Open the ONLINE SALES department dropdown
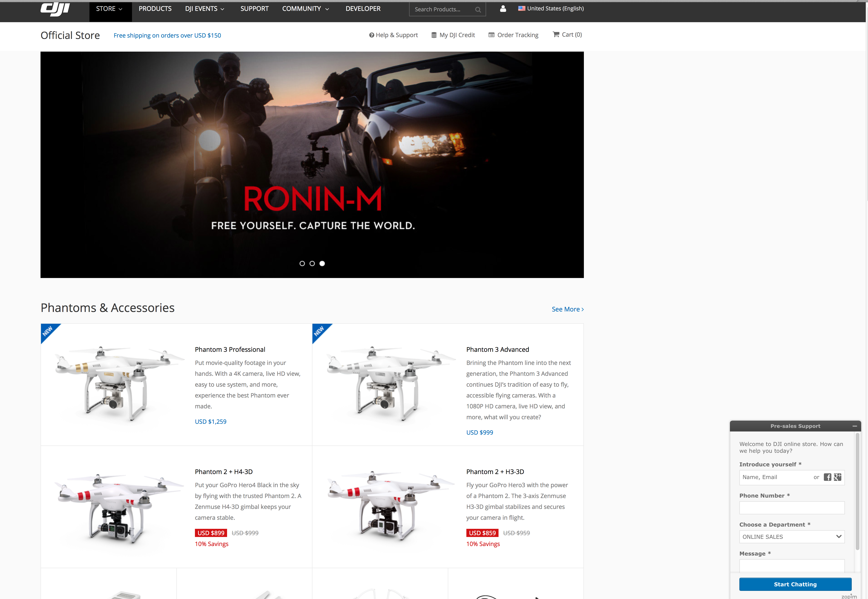868x599 pixels. [792, 537]
